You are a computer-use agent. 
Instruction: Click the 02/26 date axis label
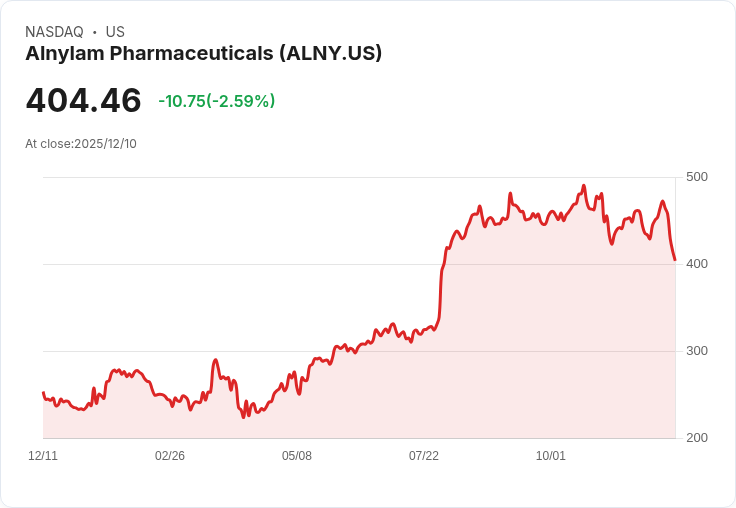click(x=170, y=456)
